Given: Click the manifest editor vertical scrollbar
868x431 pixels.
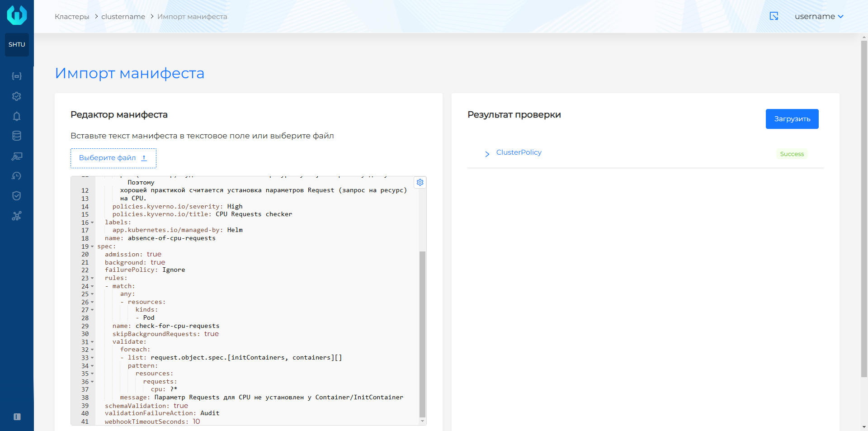Looking at the screenshot, I should pos(422,334).
